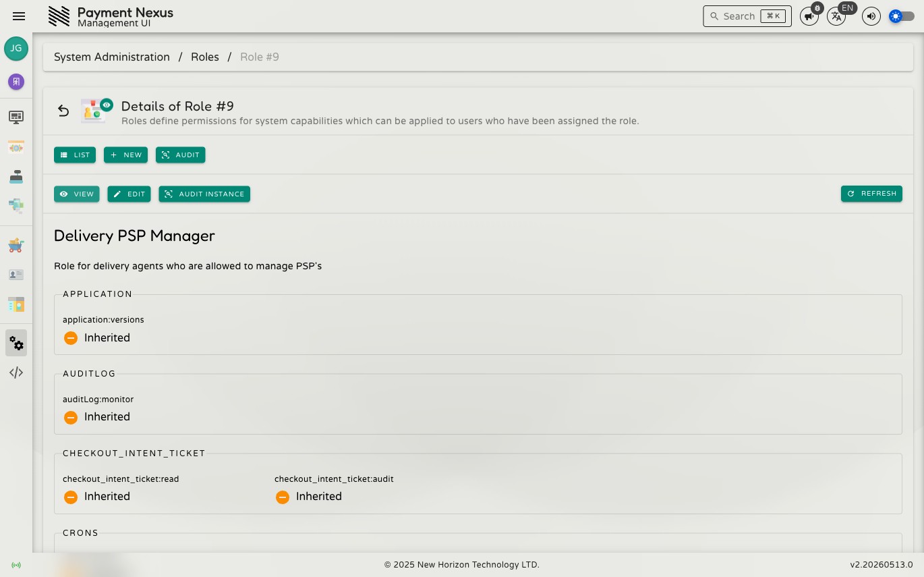Image resolution: width=924 pixels, height=577 pixels.
Task: Click the Role #9 breadcrumb
Action: point(260,57)
